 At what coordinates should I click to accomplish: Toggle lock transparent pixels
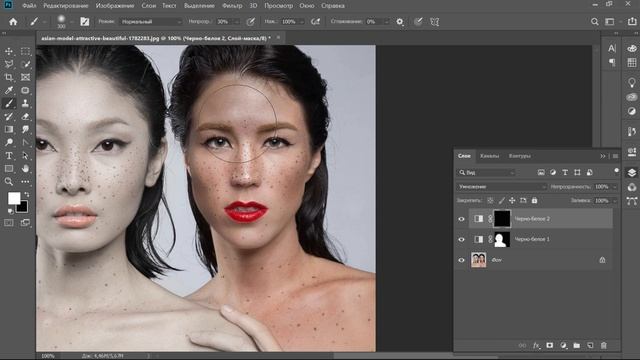tap(490, 200)
